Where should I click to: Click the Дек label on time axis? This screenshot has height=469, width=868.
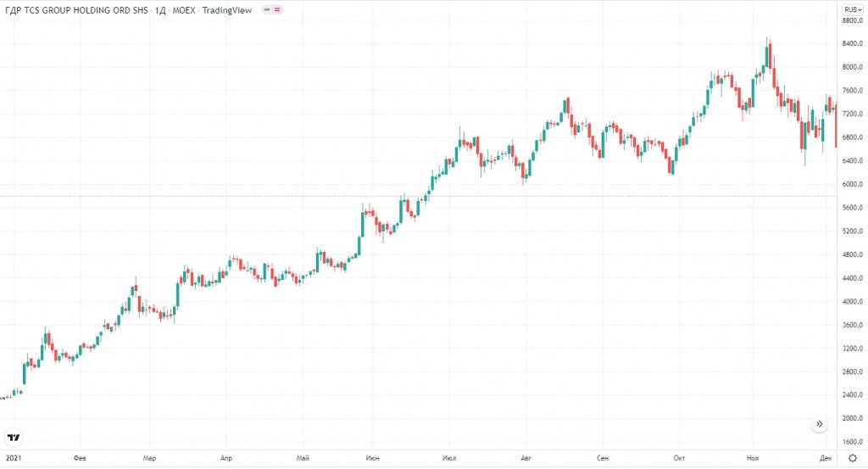pyautogui.click(x=826, y=457)
